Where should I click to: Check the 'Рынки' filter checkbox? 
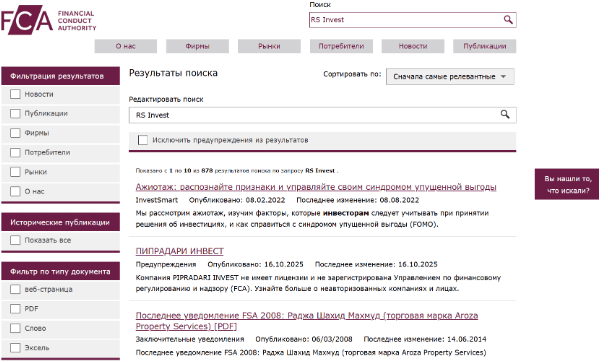(x=15, y=172)
